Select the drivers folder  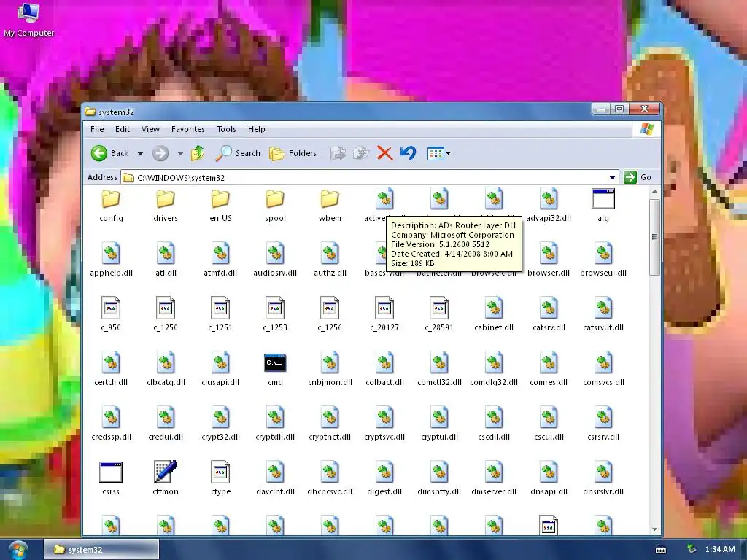tap(166, 206)
